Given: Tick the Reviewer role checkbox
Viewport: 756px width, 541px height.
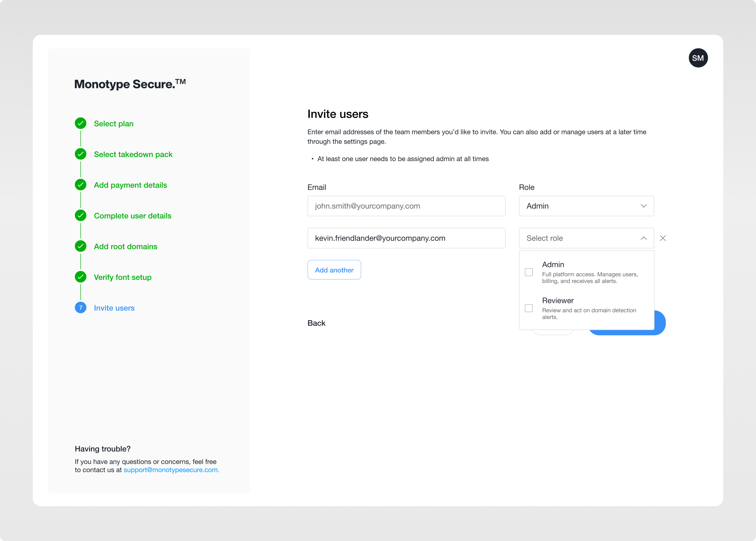Looking at the screenshot, I should click(x=529, y=308).
